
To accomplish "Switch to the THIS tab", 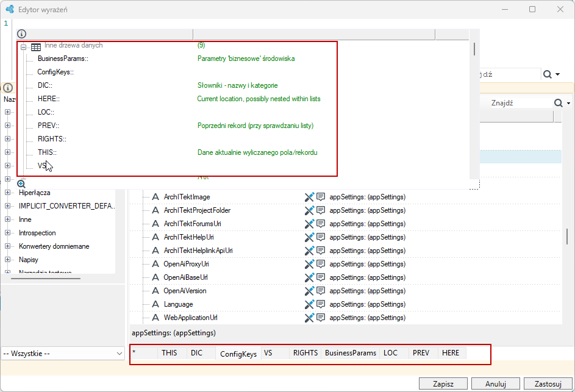I will (172, 353).
